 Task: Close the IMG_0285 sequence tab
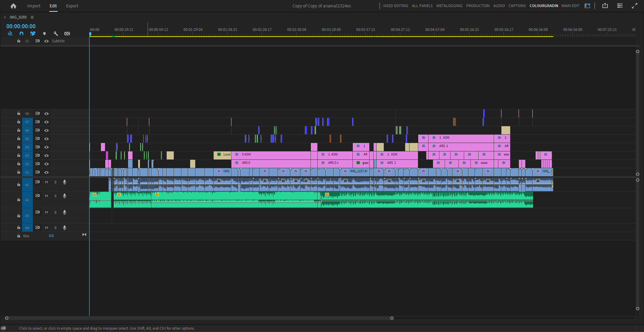[5, 17]
